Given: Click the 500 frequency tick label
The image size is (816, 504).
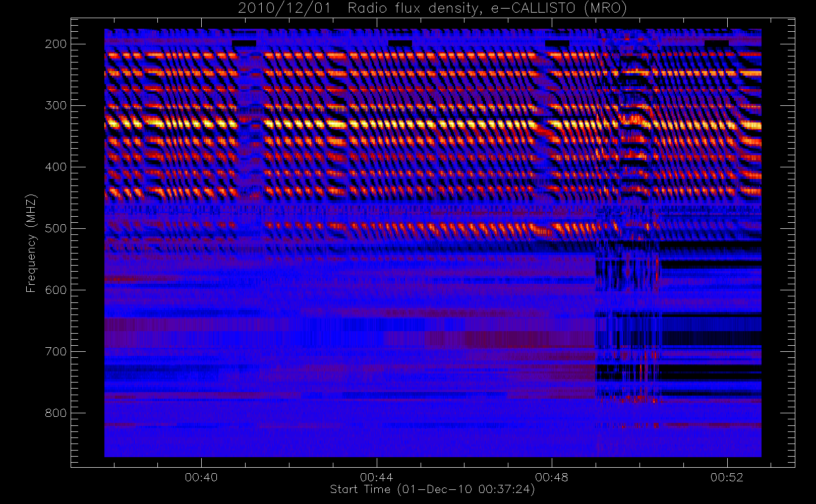Looking at the screenshot, I should (x=55, y=228).
